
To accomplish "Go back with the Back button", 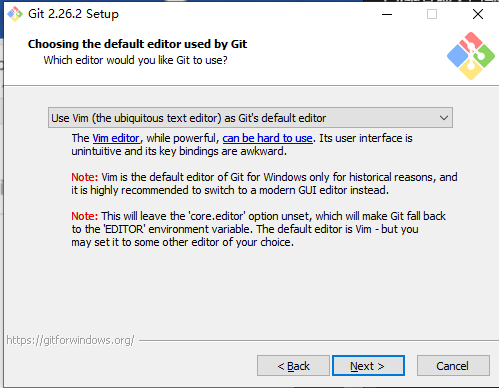I will point(293,366).
